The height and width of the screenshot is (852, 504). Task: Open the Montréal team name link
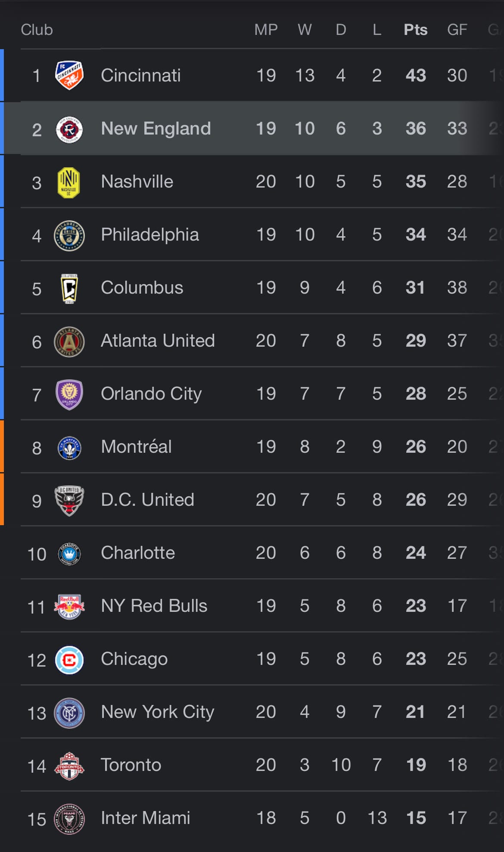pyautogui.click(x=136, y=447)
